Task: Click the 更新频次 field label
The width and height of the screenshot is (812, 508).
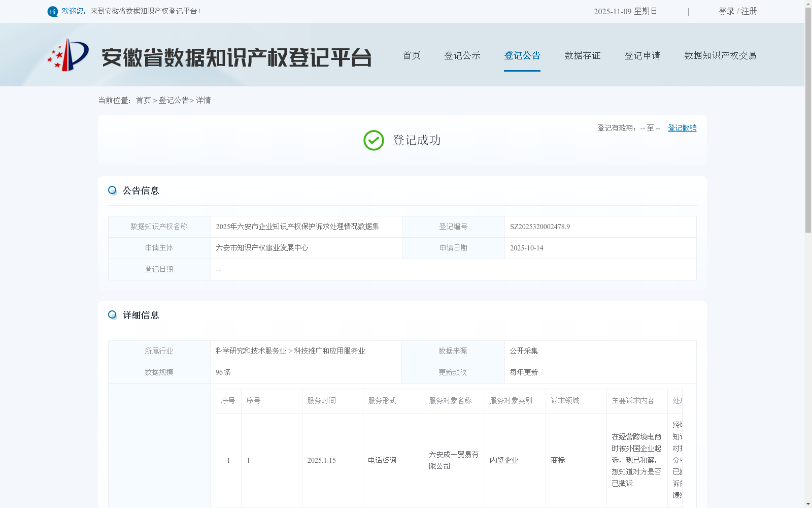Action: pos(453,372)
